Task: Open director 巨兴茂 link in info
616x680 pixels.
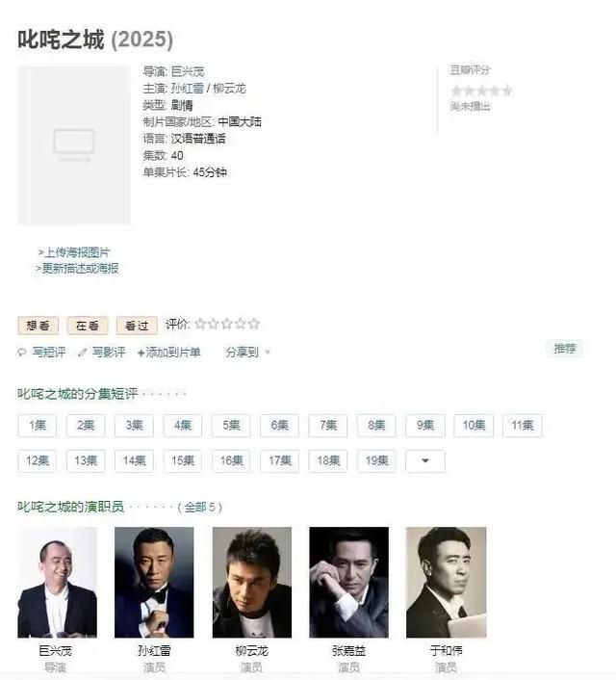Action: [188, 71]
